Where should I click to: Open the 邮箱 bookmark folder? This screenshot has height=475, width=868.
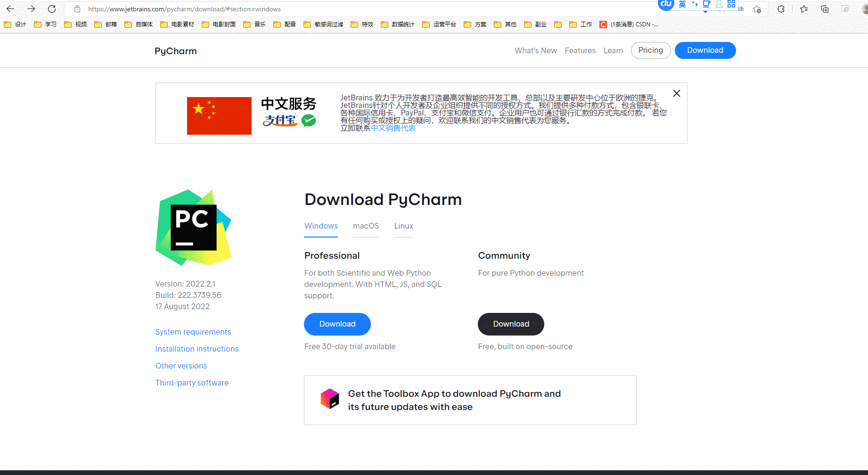coord(106,25)
